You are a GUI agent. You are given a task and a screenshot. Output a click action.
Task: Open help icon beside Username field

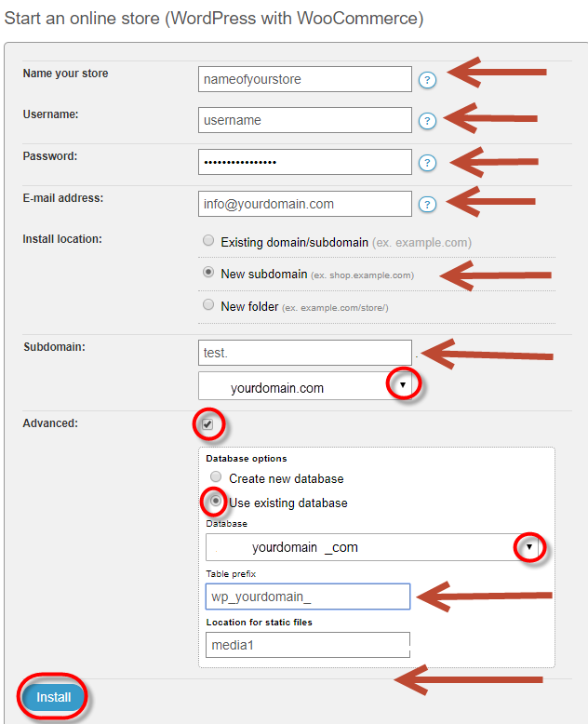pyautogui.click(x=427, y=121)
